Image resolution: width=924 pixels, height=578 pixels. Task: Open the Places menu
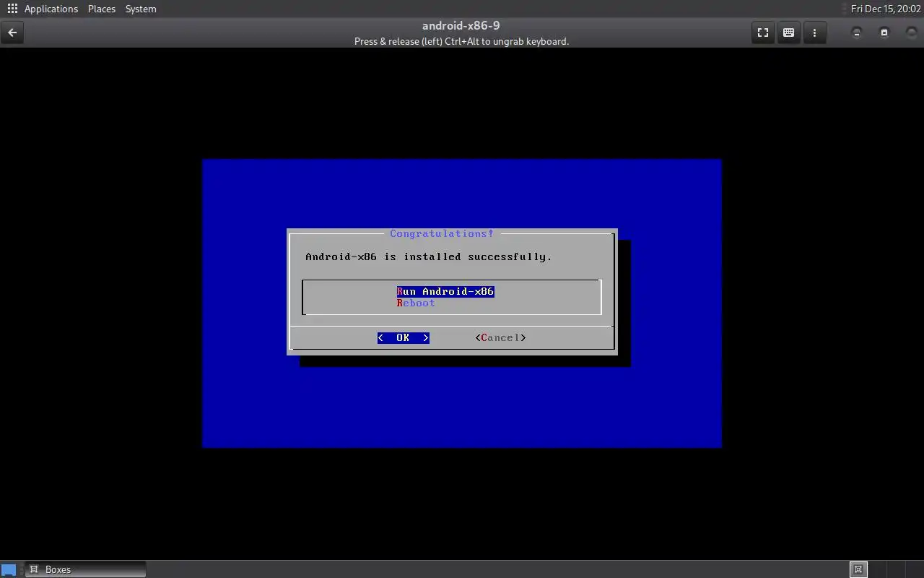click(102, 9)
